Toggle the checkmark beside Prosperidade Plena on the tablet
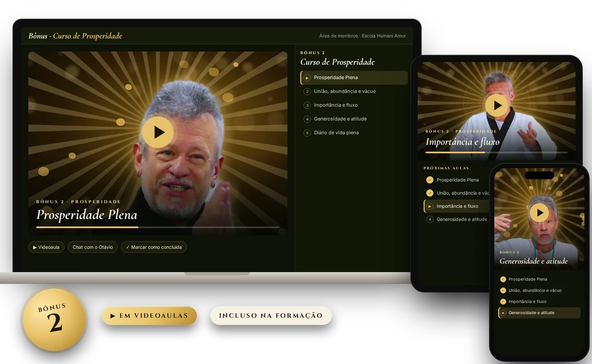This screenshot has height=364, width=592. (x=429, y=180)
